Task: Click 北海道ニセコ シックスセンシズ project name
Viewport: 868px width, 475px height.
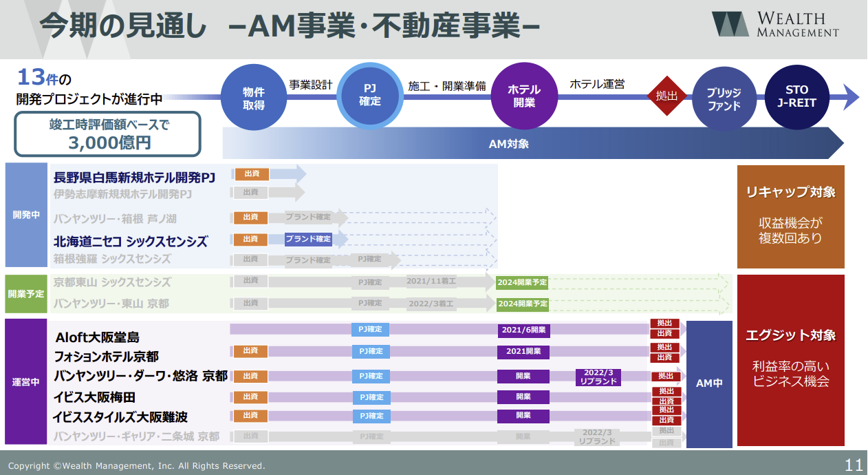Action: click(131, 242)
